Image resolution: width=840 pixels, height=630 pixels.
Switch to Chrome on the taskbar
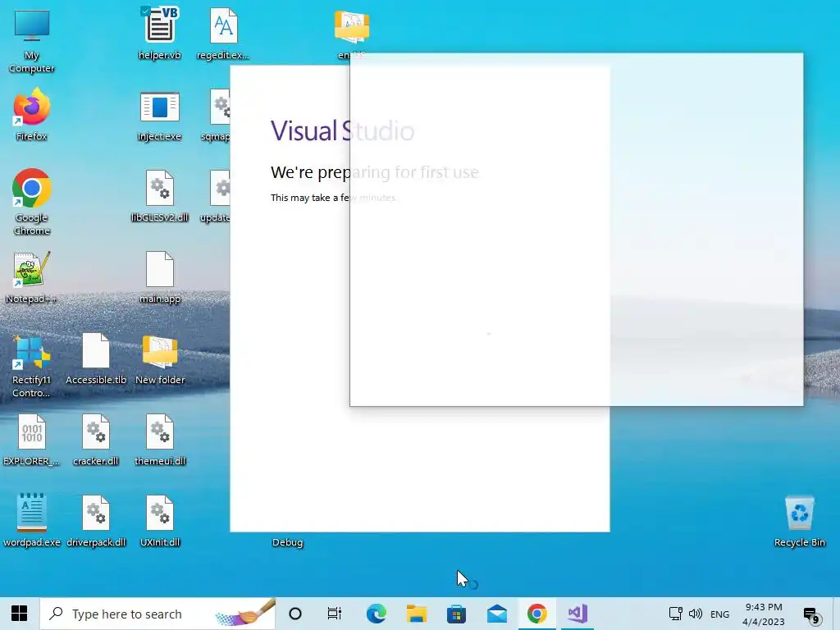click(537, 614)
